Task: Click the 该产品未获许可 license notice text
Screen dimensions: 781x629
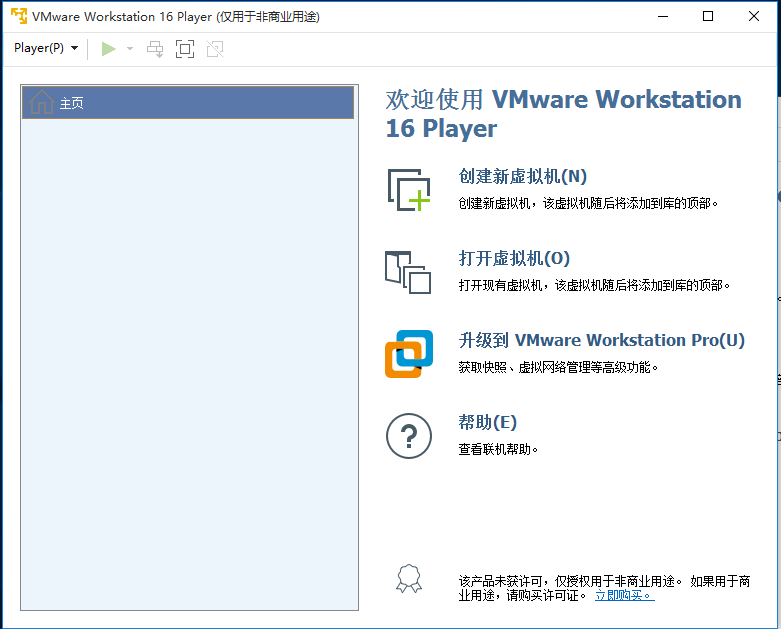Action: 604,588
